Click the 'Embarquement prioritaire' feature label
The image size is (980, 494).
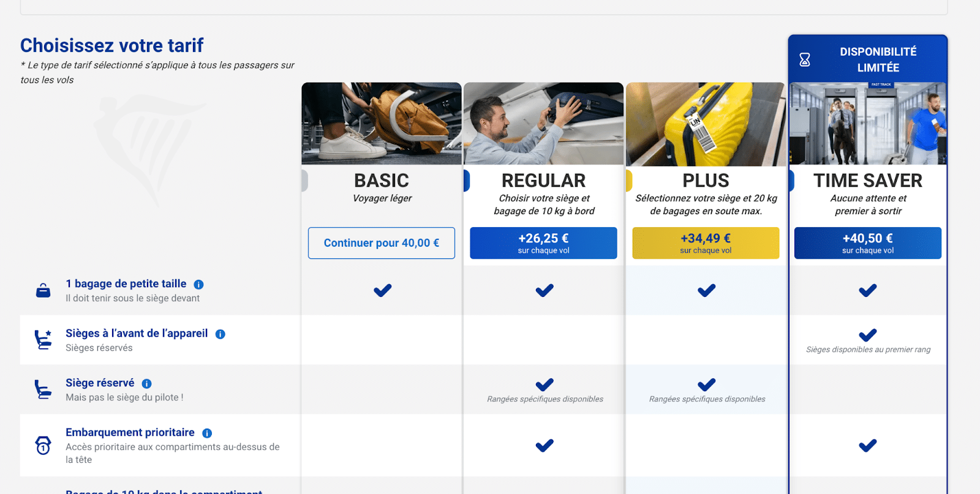point(130,433)
